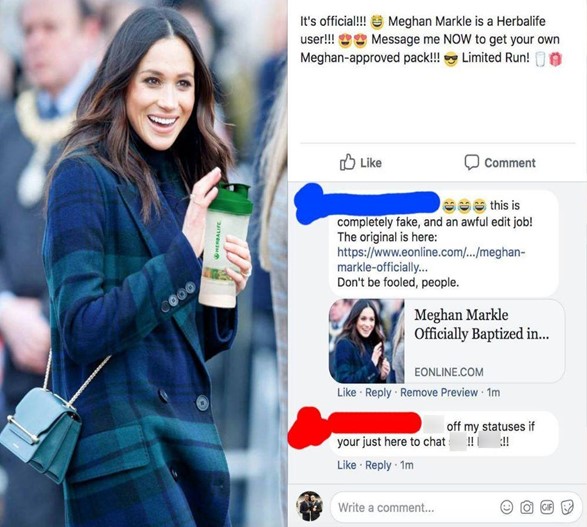Image resolution: width=587 pixels, height=527 pixels.
Task: Open the sticker picker icon
Action: click(x=567, y=507)
